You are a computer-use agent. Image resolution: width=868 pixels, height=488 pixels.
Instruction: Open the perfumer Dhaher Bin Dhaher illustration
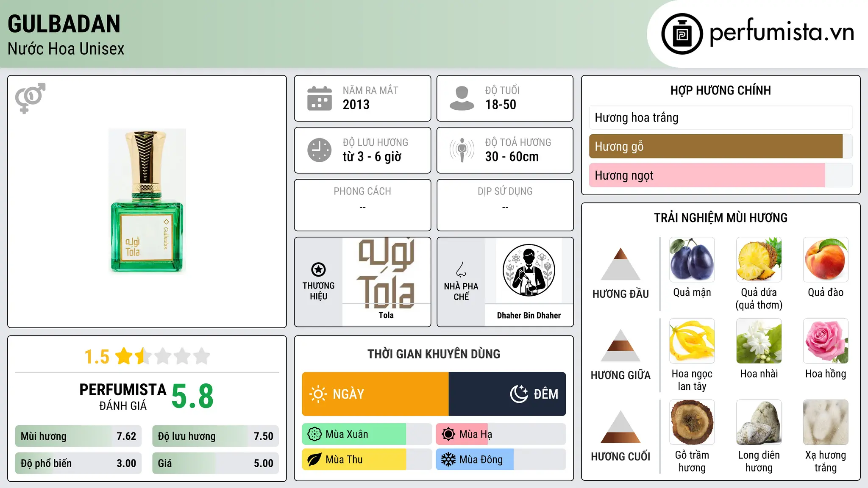coord(529,270)
